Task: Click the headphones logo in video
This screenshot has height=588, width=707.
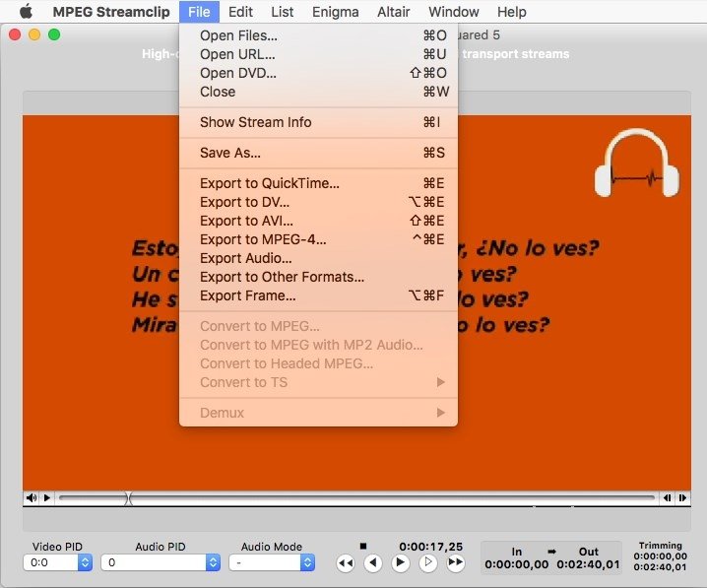Action: tap(637, 163)
